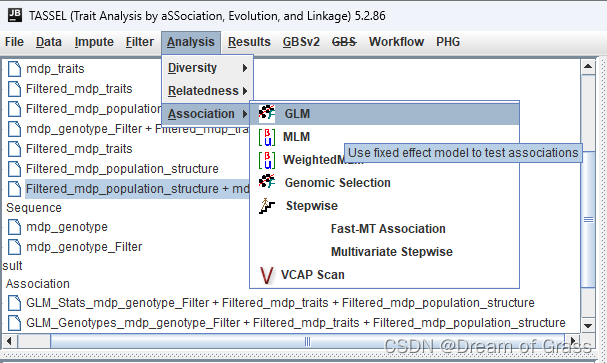Open the GBSv2 menu

[301, 42]
